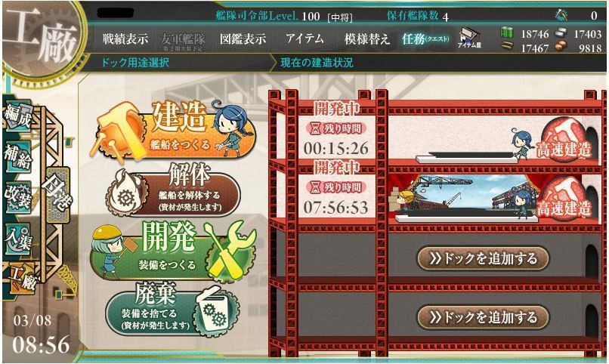Select the 補給 resupply sidebar icon
Viewport: 609px width, 364px height.
pos(18,156)
